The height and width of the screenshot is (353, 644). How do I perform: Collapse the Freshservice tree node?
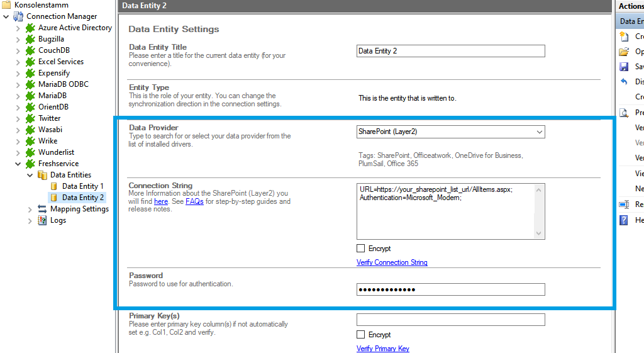point(18,164)
